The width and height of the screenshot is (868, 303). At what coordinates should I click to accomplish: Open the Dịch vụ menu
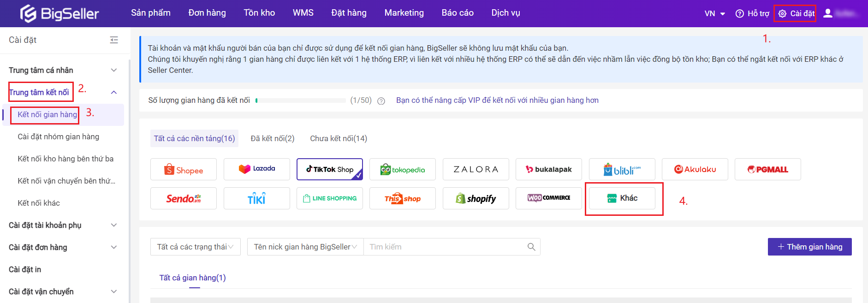coord(505,13)
